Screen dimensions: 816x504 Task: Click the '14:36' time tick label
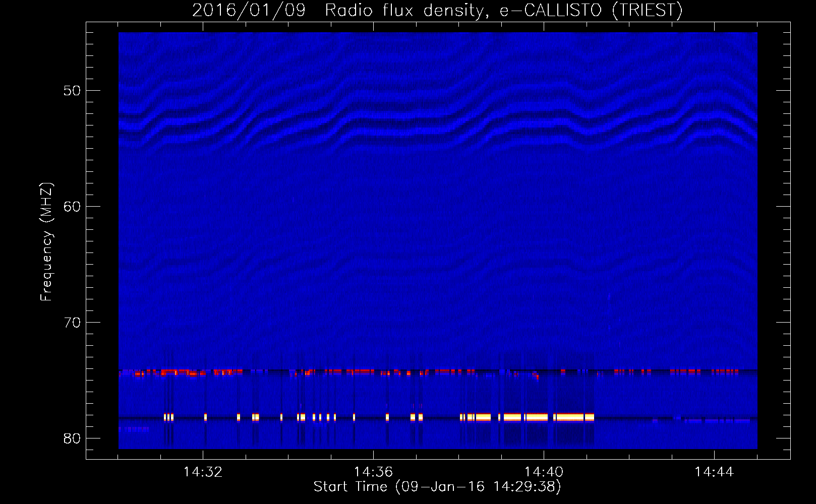pyautogui.click(x=373, y=472)
